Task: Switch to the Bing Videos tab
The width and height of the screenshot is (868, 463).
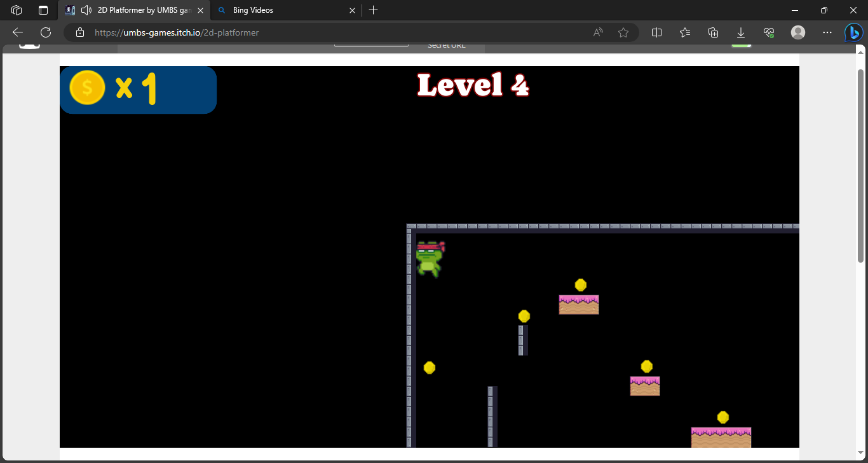Action: pyautogui.click(x=286, y=10)
